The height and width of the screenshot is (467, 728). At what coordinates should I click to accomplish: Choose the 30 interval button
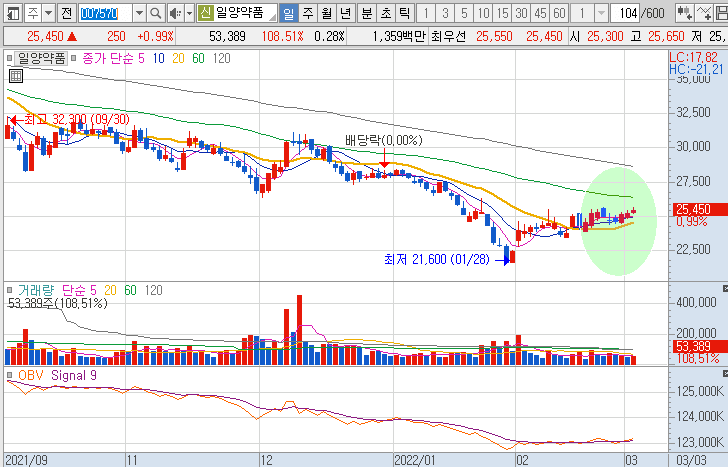(x=521, y=13)
